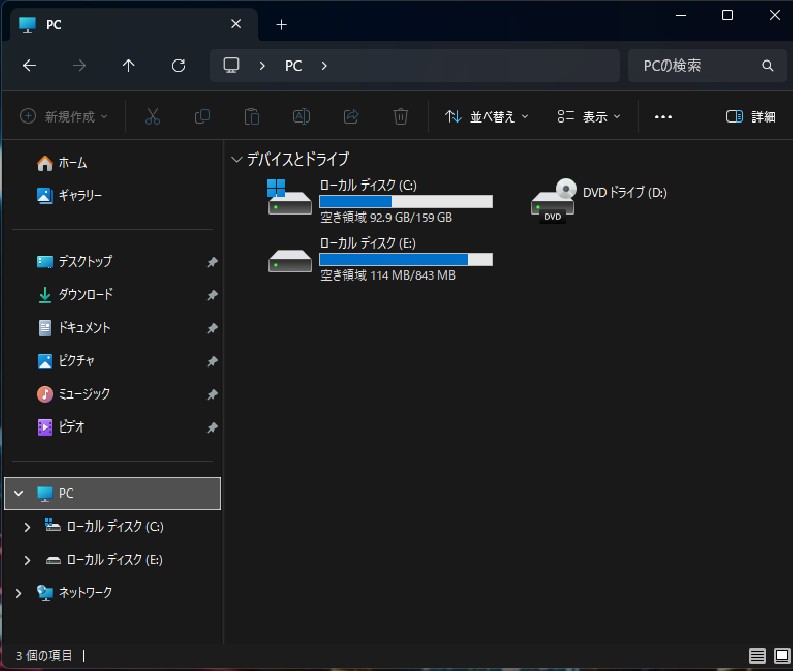Collapse the デバイスとドライブ group
The height and width of the screenshot is (671, 793).
236,160
